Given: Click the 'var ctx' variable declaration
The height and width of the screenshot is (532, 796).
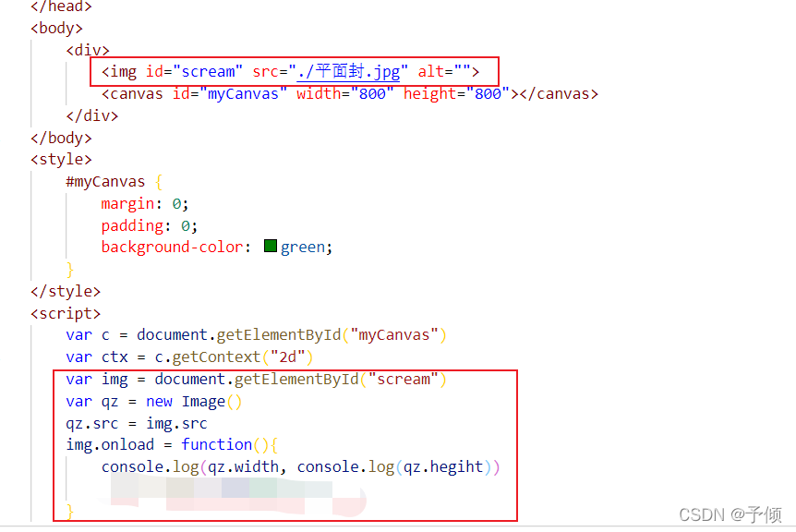Looking at the screenshot, I should [96, 357].
